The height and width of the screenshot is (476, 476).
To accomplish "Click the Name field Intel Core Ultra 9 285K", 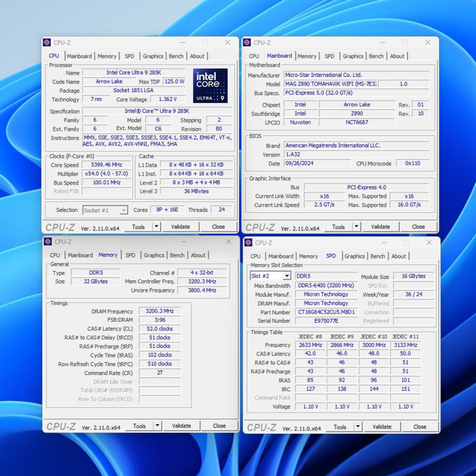I will (134, 73).
